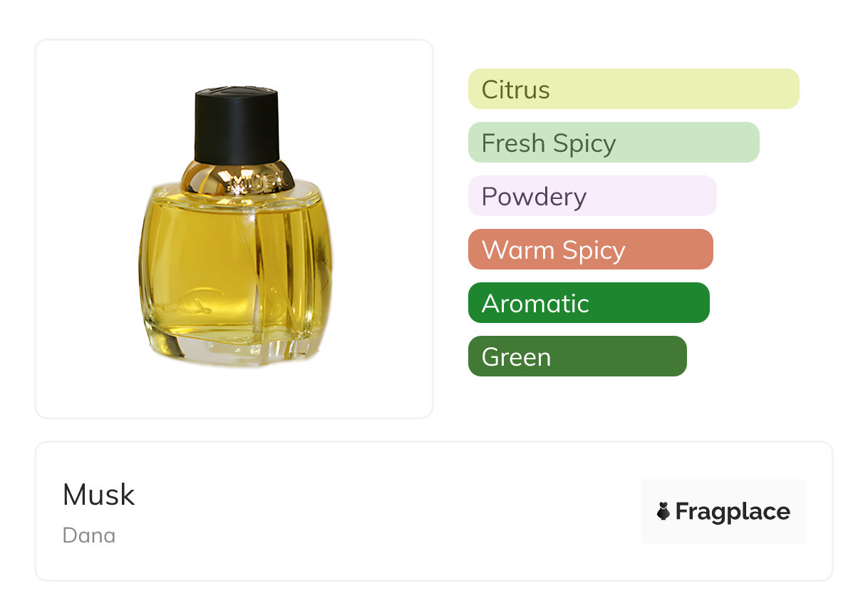Viewport: 868px width, 616px height.
Task: Click the Fragplace perfume bottle logo icon
Action: (663, 511)
